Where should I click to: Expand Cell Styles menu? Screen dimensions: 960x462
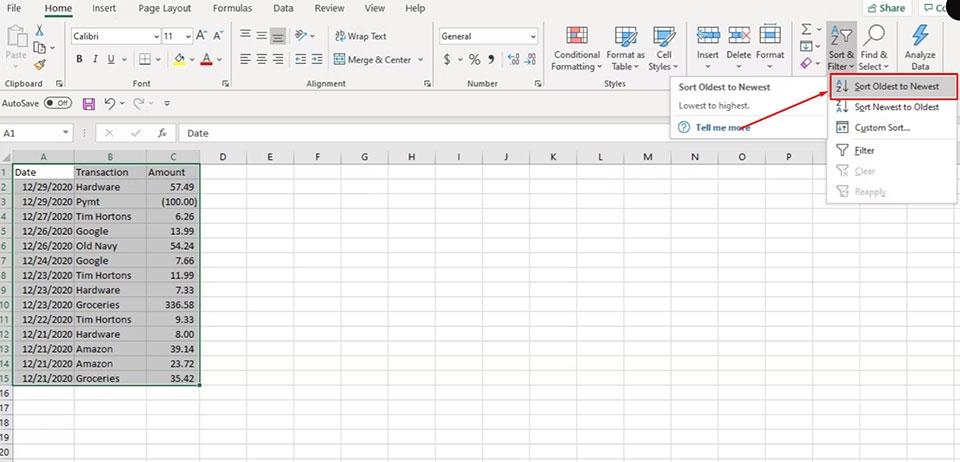click(663, 48)
